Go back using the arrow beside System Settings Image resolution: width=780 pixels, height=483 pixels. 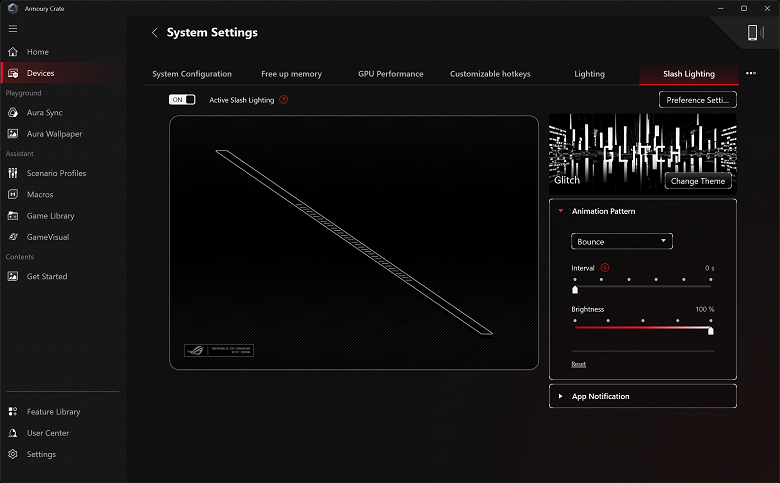(x=155, y=32)
